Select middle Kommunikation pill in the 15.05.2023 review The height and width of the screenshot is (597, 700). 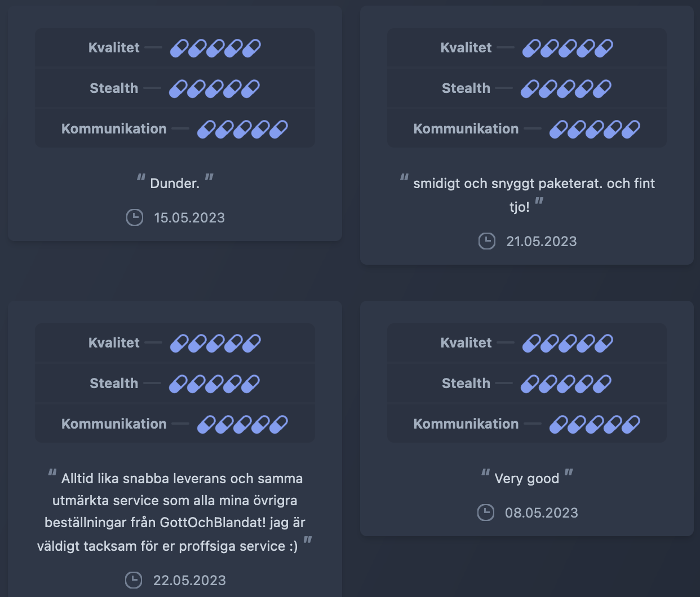(242, 129)
